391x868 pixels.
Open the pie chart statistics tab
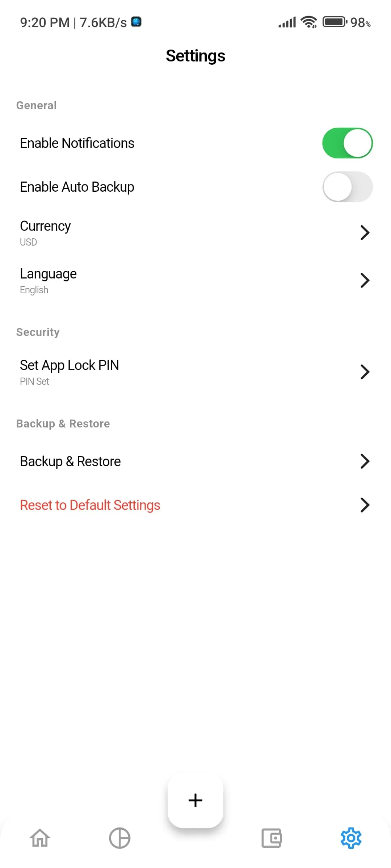point(119,838)
